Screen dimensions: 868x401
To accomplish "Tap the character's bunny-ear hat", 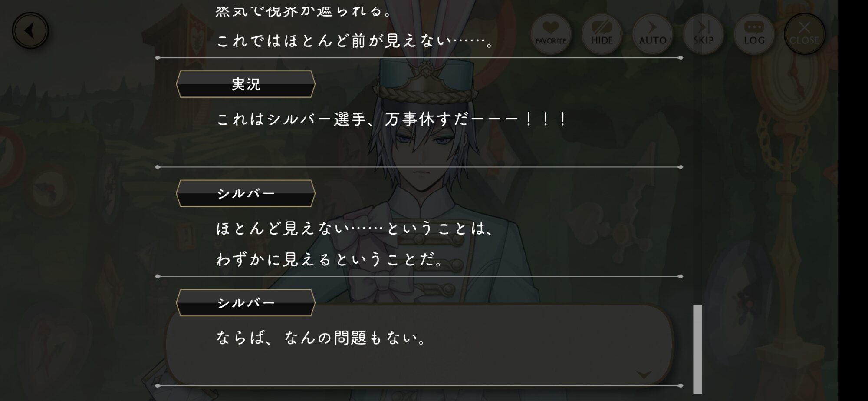I will click(x=425, y=65).
